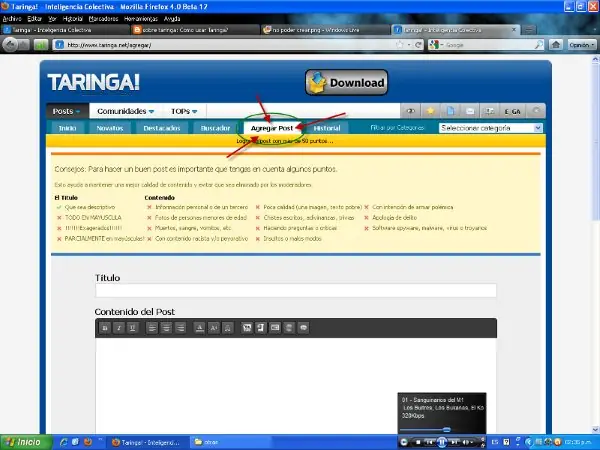600x450 pixels.
Task: Align post text to the left
Action: (152, 328)
